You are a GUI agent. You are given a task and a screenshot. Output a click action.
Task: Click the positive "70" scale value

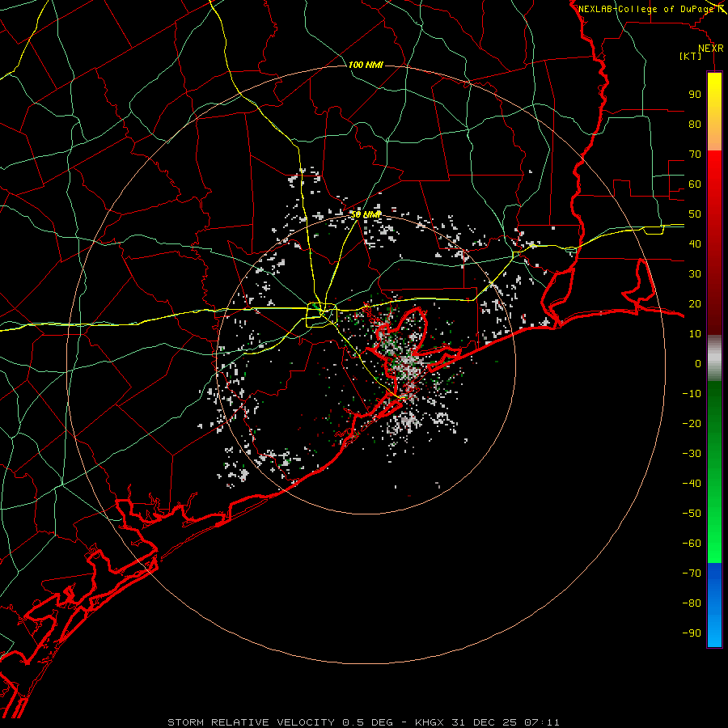[695, 154]
